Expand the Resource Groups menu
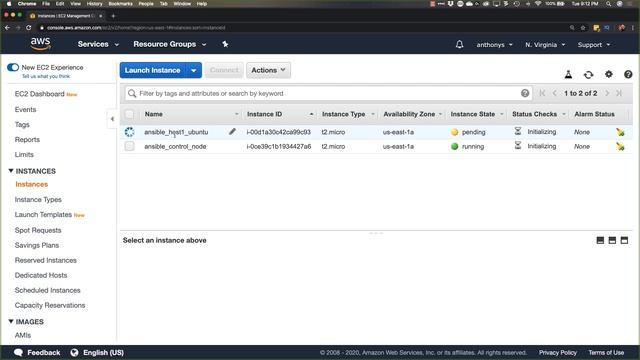This screenshot has height=360, width=640. pos(169,44)
